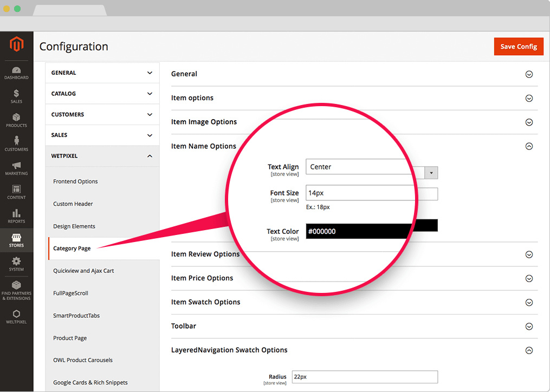
Task: Select the Frontend Options tab
Action: (x=75, y=181)
